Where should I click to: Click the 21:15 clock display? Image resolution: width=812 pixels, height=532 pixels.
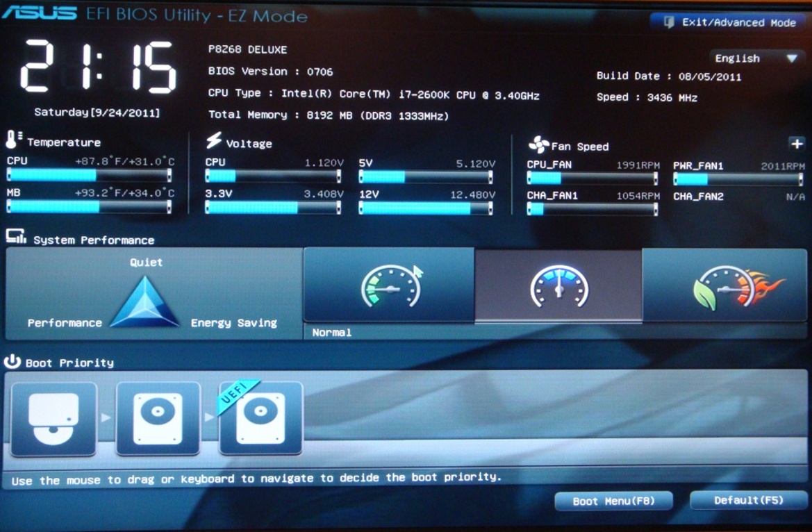pyautogui.click(x=99, y=66)
